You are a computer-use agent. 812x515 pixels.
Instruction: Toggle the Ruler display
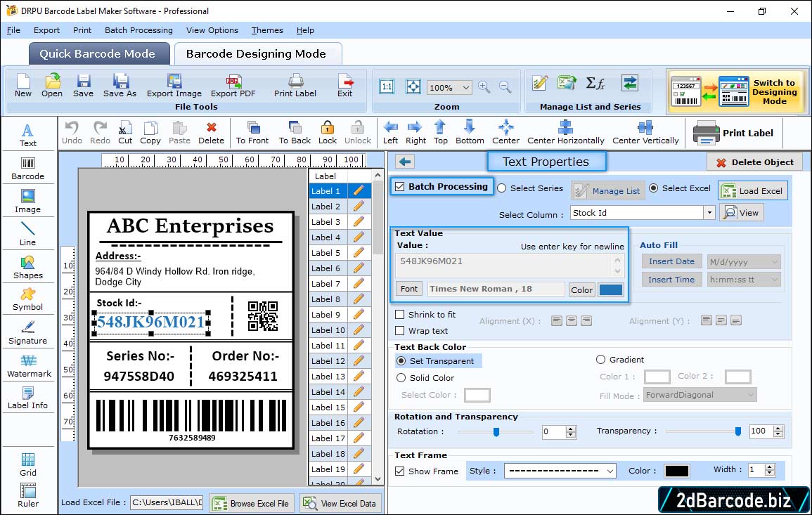tap(28, 495)
